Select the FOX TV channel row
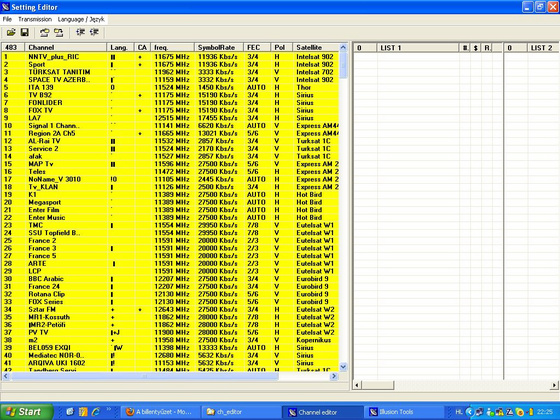The width and height of the screenshot is (560, 420). coord(170,110)
